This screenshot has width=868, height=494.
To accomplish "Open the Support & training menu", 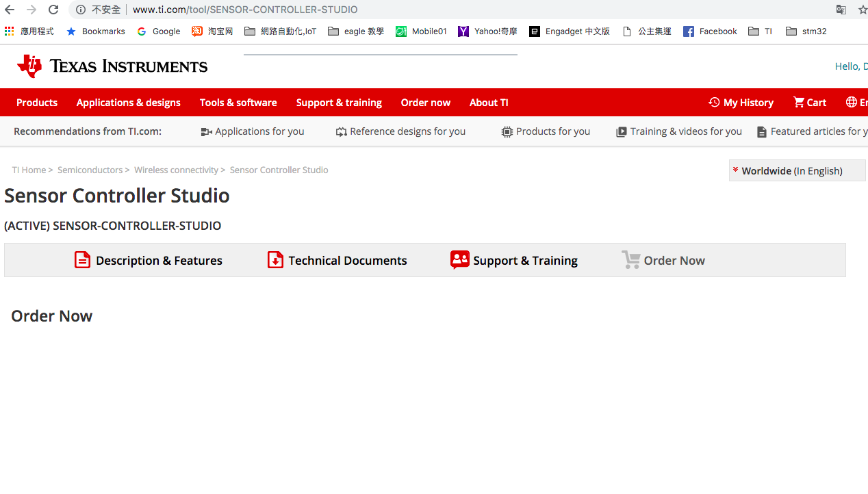I will click(339, 103).
